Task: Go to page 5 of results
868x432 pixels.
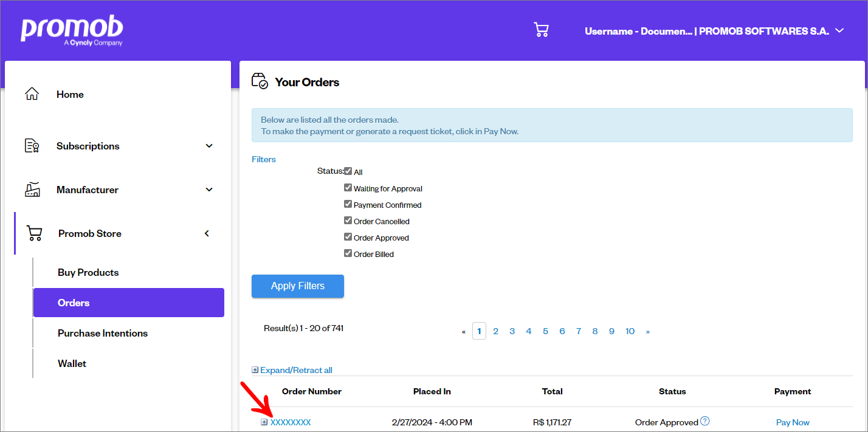Action: pyautogui.click(x=545, y=331)
